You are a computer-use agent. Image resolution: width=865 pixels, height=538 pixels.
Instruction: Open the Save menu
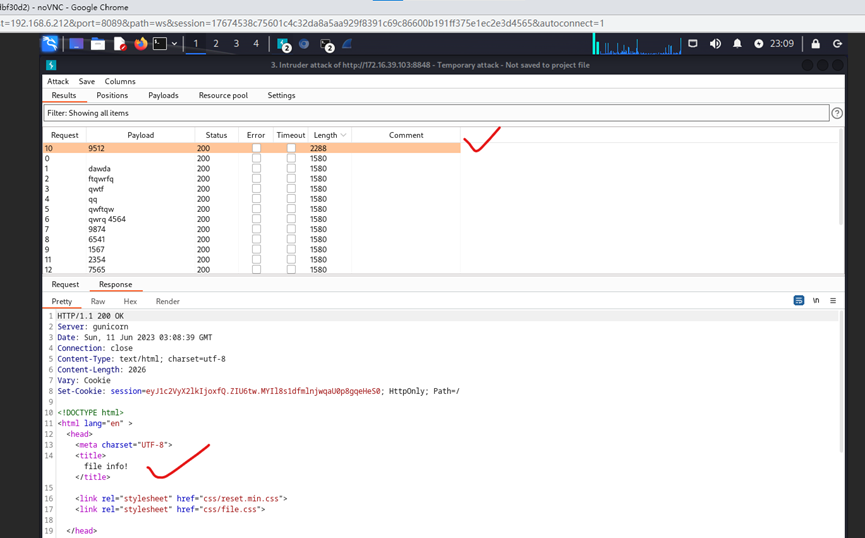(x=87, y=81)
